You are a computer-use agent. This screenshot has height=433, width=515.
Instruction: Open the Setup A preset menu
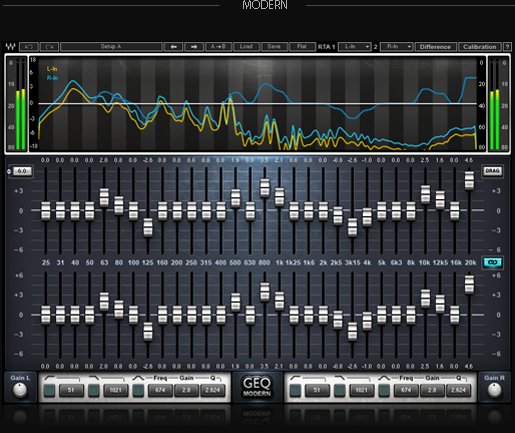(x=111, y=46)
